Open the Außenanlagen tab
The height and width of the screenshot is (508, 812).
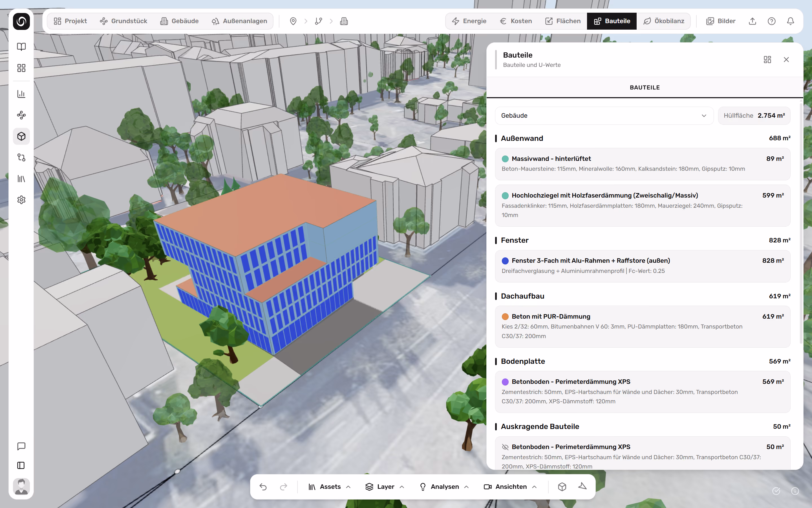[x=239, y=21]
